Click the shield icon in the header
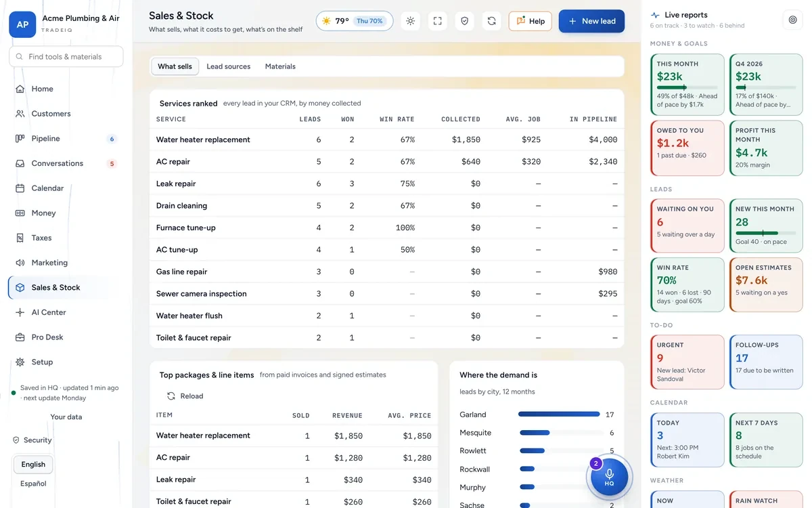 [x=464, y=21]
